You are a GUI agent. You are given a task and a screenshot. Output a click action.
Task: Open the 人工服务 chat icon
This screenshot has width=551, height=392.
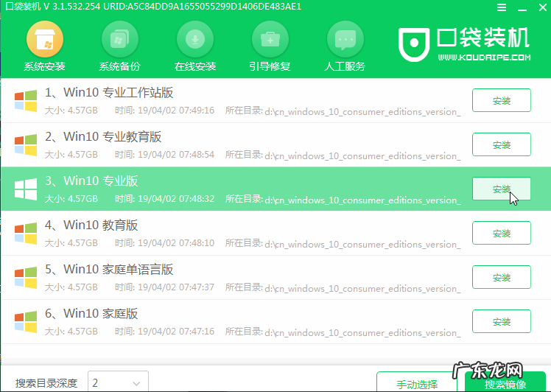[345, 39]
